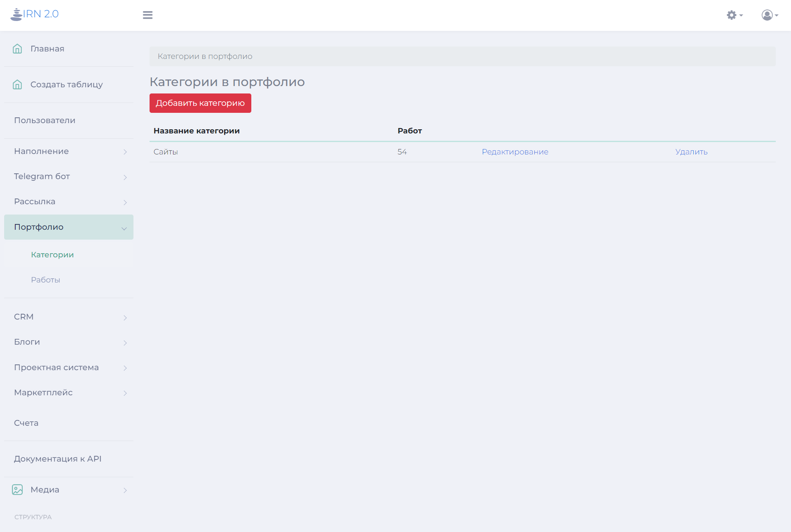The width and height of the screenshot is (791, 532).
Task: Open the CRM menu item
Action: pyautogui.click(x=69, y=317)
